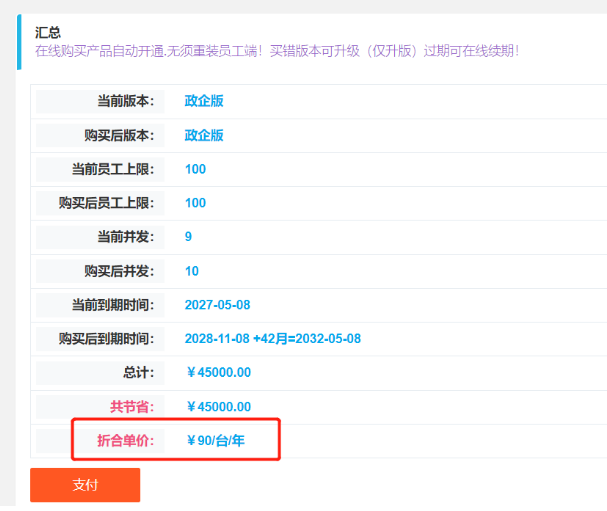
Task: Click the 当前并发 value 9
Action: 189,237
